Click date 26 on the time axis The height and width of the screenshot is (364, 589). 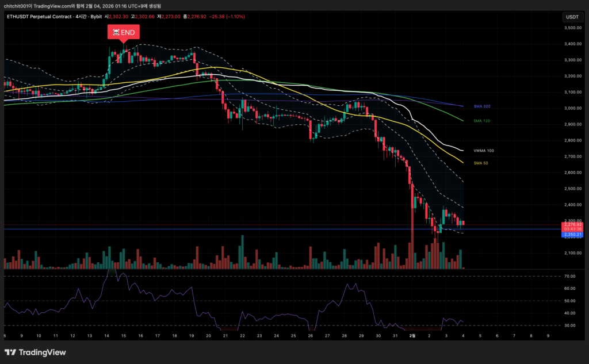coord(310,335)
